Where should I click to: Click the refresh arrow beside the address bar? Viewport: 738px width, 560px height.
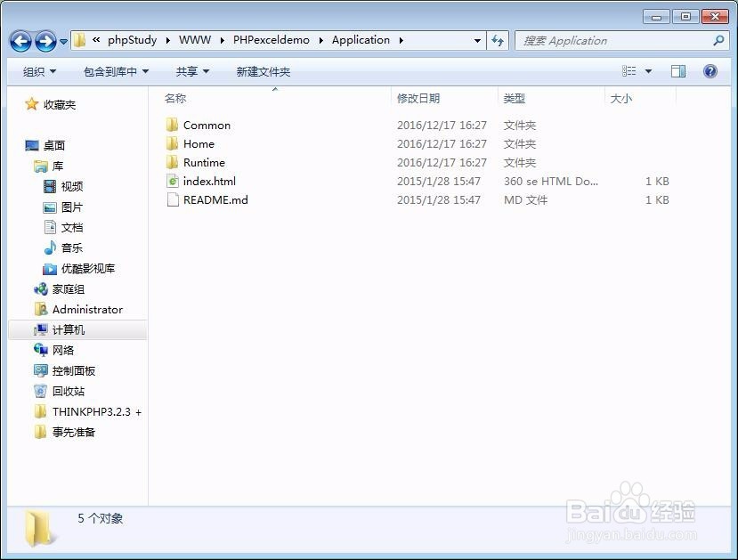[496, 41]
